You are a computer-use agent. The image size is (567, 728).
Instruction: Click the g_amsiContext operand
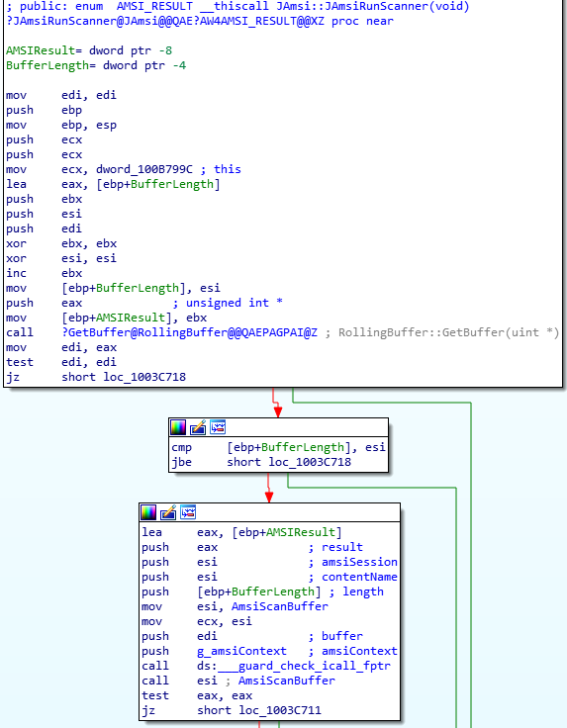(x=241, y=651)
